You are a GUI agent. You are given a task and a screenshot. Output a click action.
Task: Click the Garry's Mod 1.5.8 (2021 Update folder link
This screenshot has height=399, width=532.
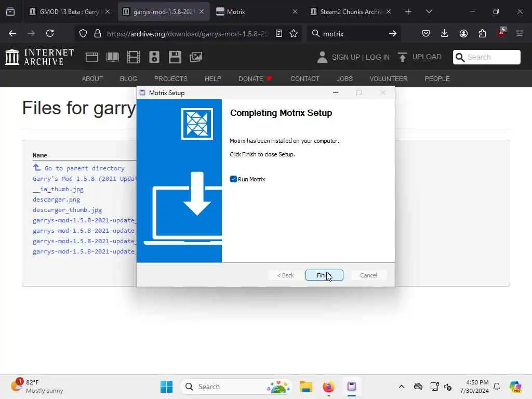point(85,179)
